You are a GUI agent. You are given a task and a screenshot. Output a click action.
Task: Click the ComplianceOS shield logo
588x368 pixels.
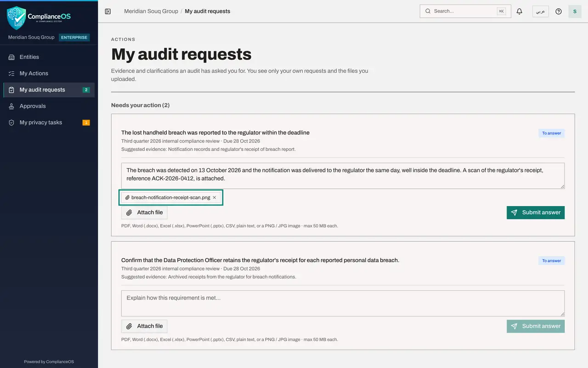(17, 17)
